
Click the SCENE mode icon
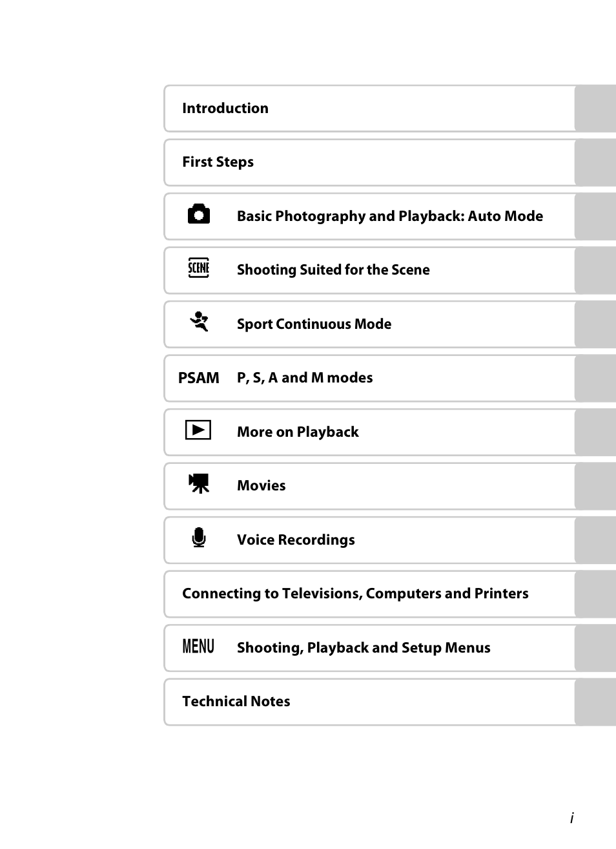[x=198, y=268]
